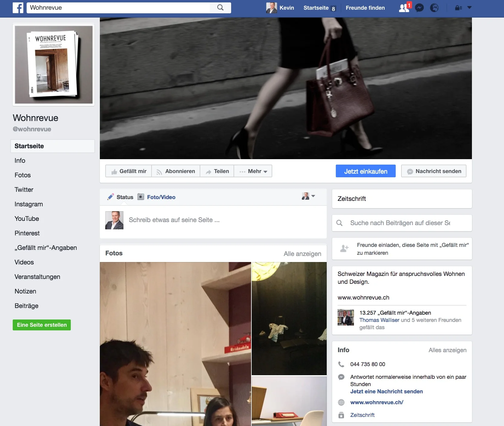Expand the account menu arrow

coord(470,8)
